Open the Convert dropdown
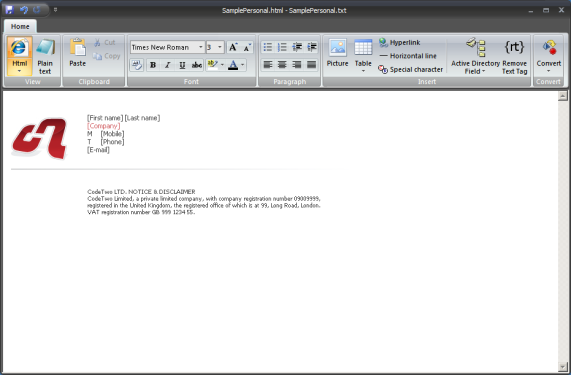Image resolution: width=571 pixels, height=375 pixels. click(x=549, y=55)
